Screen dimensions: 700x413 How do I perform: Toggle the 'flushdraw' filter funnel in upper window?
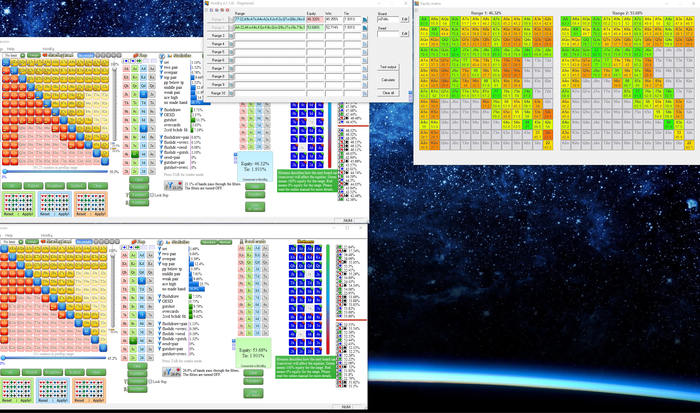click(162, 110)
